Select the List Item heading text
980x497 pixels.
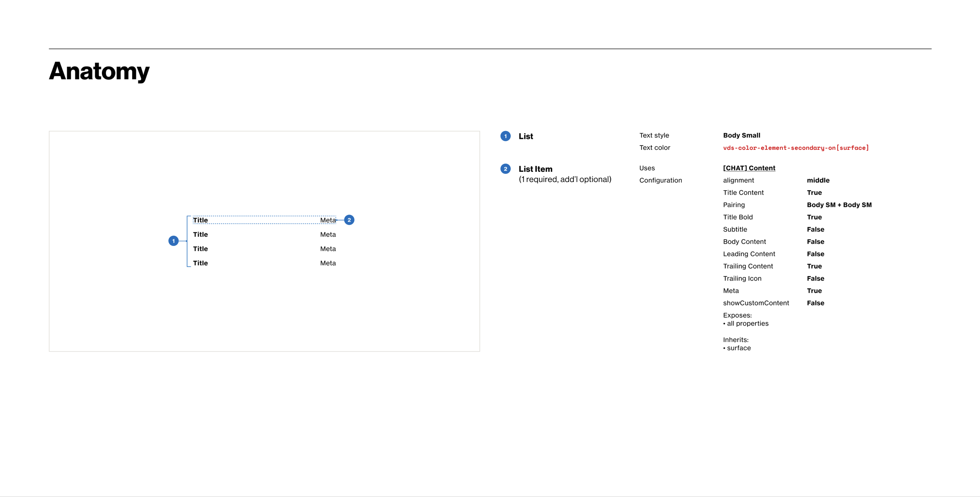click(535, 169)
